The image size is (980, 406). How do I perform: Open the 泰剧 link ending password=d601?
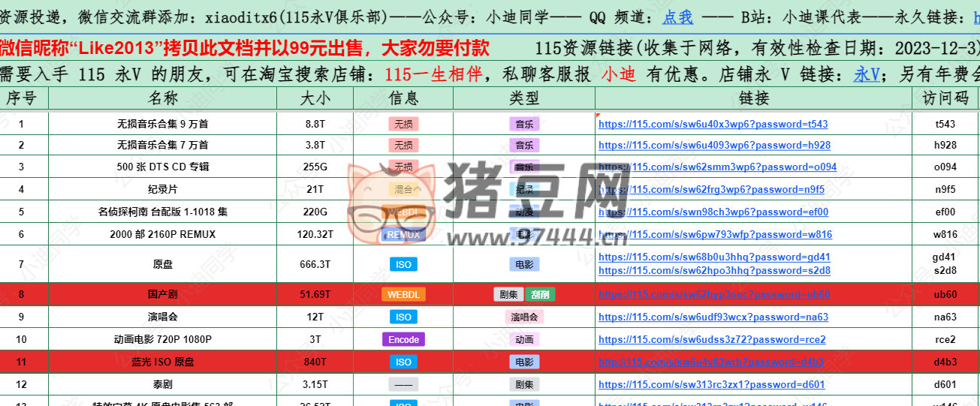tap(711, 385)
